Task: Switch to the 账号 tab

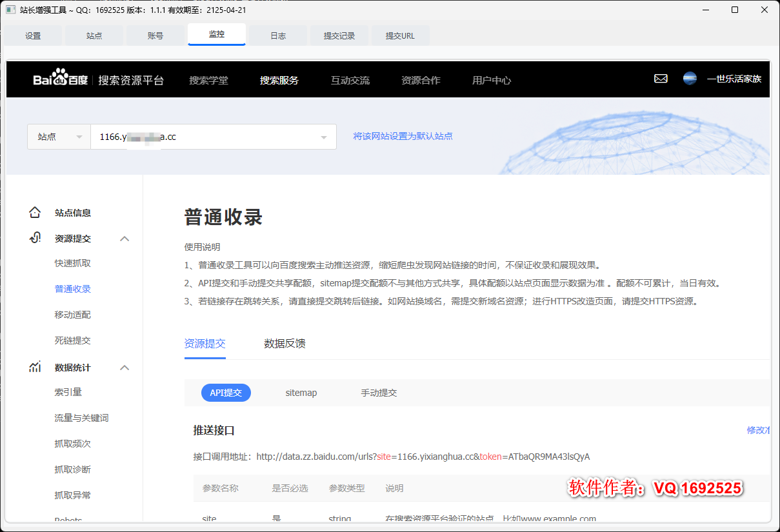Action: pyautogui.click(x=155, y=35)
